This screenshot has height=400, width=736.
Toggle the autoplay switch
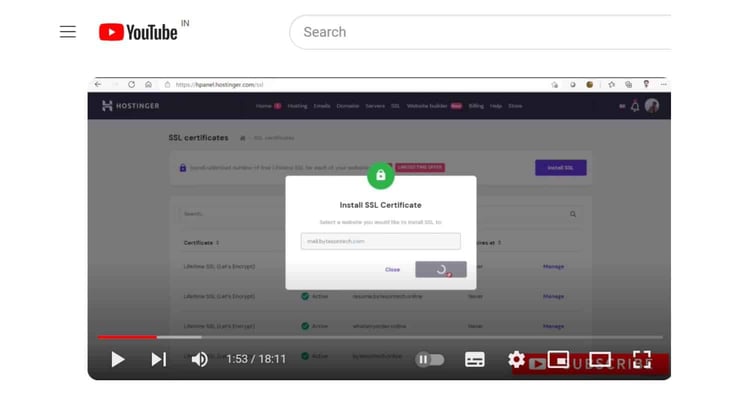(429, 360)
